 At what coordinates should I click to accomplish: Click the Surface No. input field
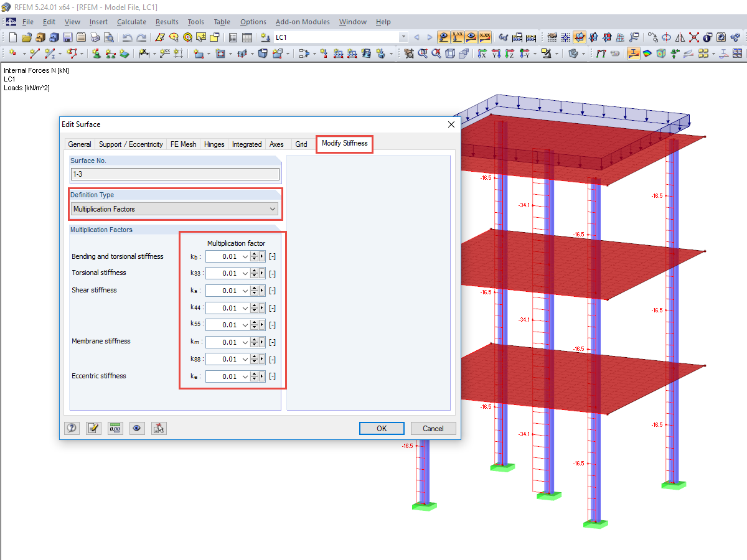175,175
